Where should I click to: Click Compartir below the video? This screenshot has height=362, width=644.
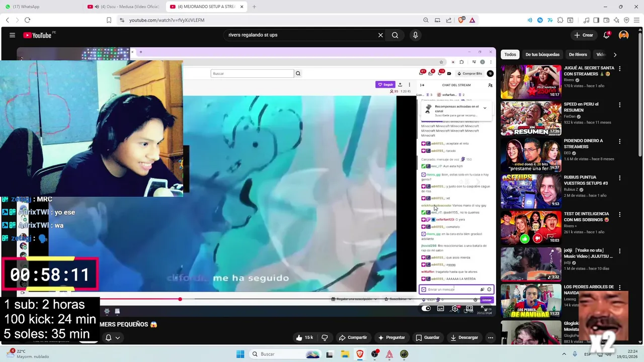click(353, 337)
